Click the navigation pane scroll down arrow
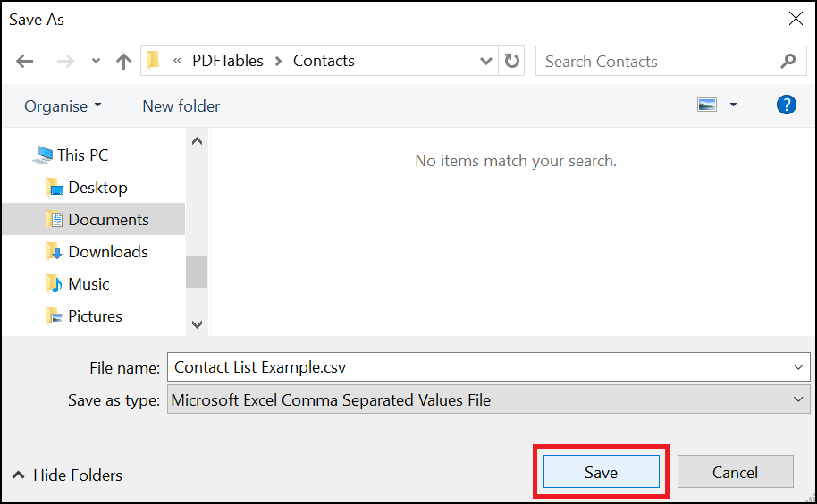The width and height of the screenshot is (817, 504). [197, 324]
